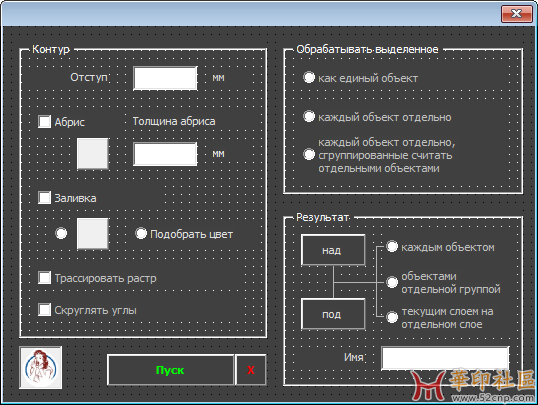Select the fill color swatch radio button

point(61,234)
